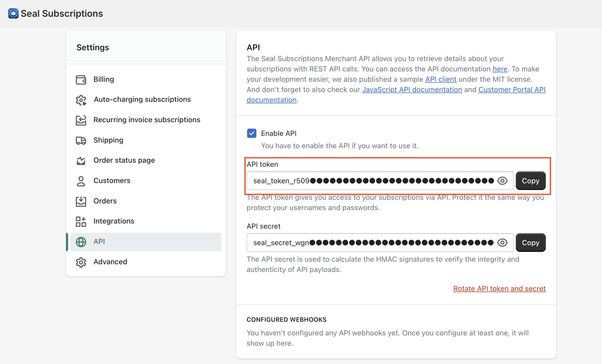The height and width of the screenshot is (364, 602).
Task: Click the Shipping truck icon
Action: pos(81,140)
